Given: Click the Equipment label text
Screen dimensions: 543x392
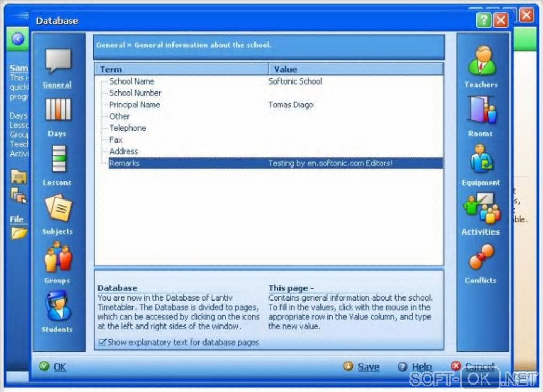Looking at the screenshot, I should 481,182.
